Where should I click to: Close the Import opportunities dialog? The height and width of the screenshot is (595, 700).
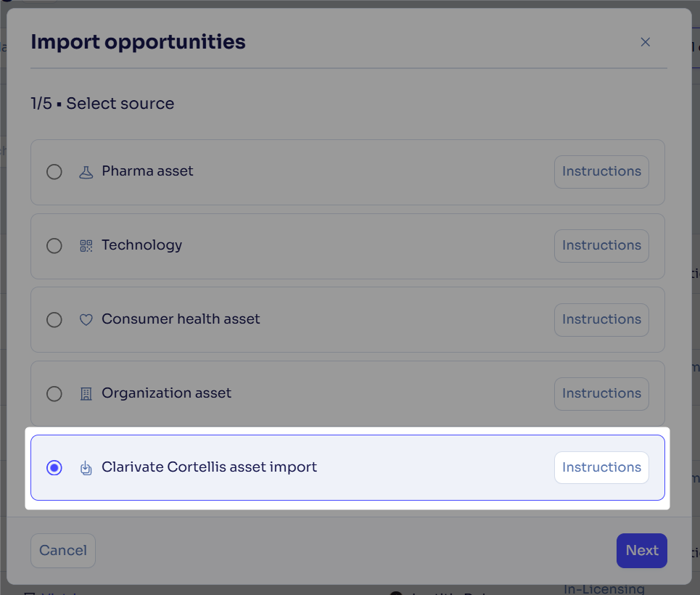[645, 42]
